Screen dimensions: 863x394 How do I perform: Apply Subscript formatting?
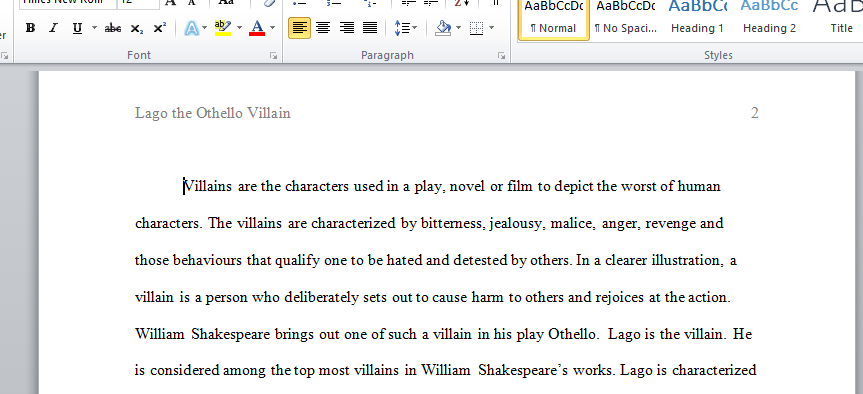click(x=136, y=28)
